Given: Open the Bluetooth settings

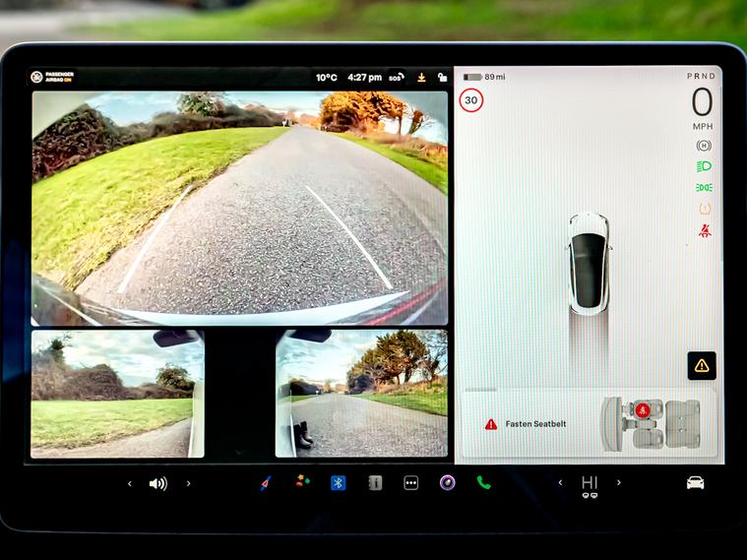Looking at the screenshot, I should (338, 483).
